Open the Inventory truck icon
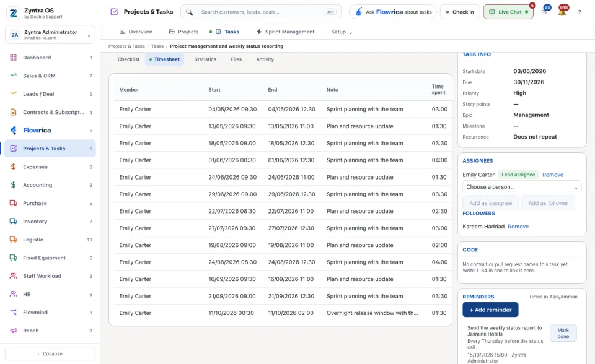This screenshot has width=595, height=364. click(x=13, y=222)
